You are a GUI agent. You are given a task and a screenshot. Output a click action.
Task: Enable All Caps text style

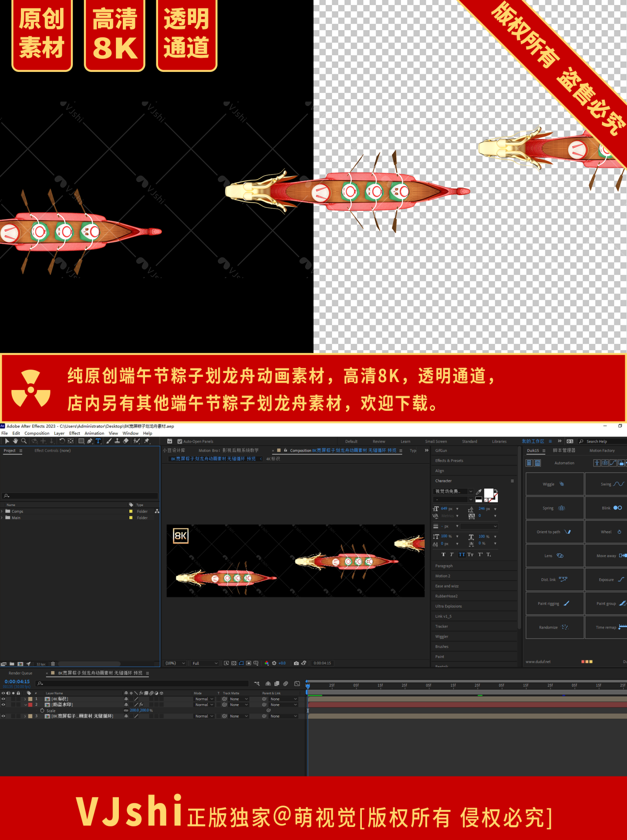[x=462, y=555]
